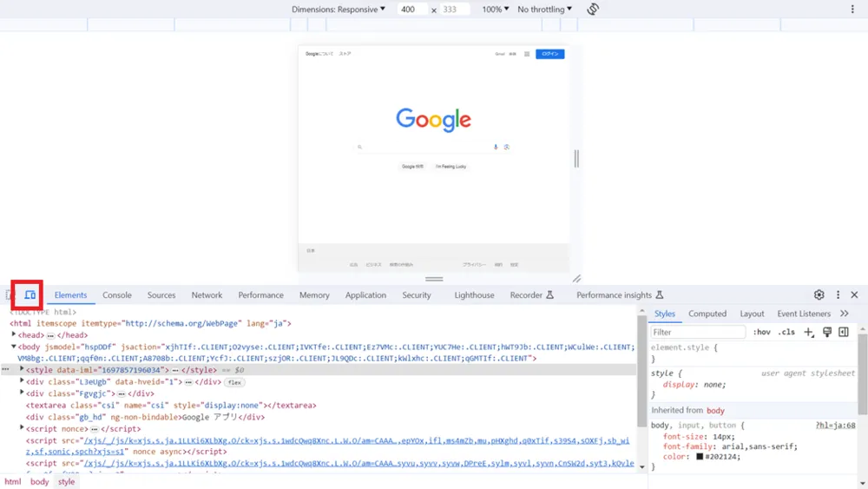Show more Styles pane tabs
Screen dimensions: 868x489
[x=845, y=314]
